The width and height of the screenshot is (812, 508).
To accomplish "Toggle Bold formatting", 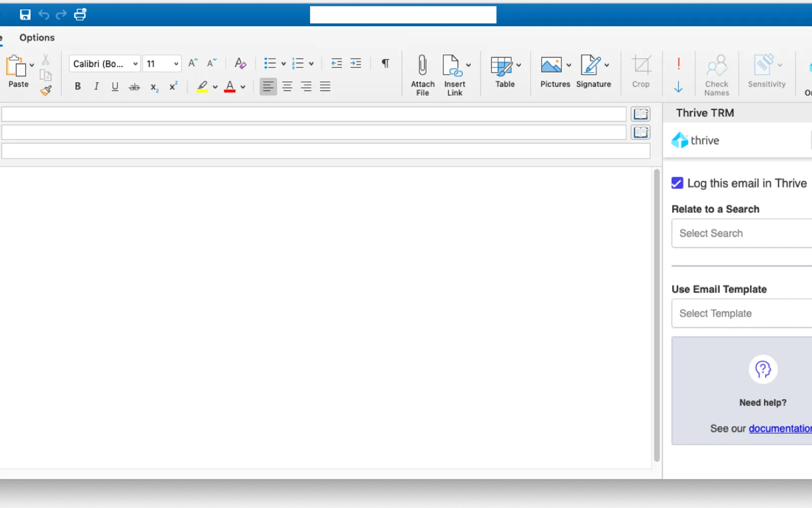I will click(78, 86).
